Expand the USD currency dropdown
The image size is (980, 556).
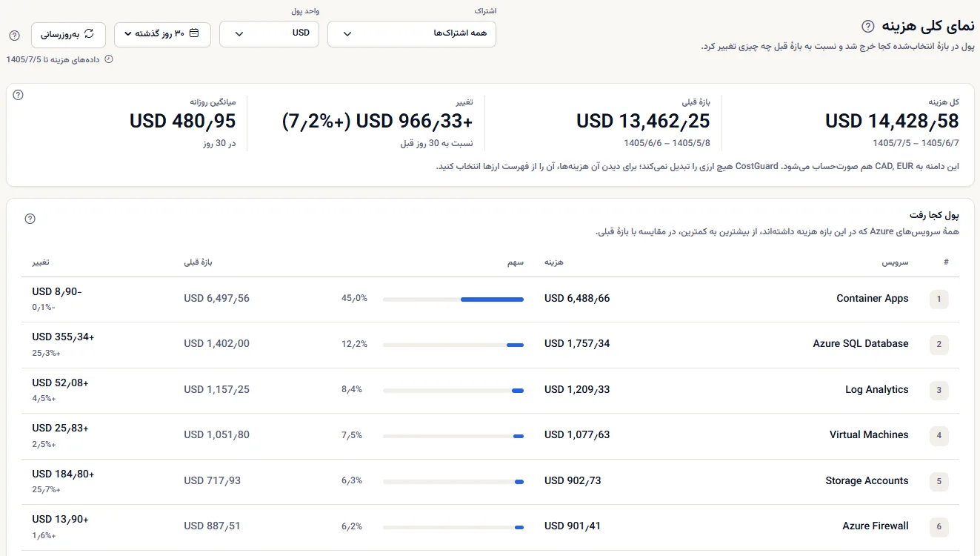pyautogui.click(x=269, y=34)
